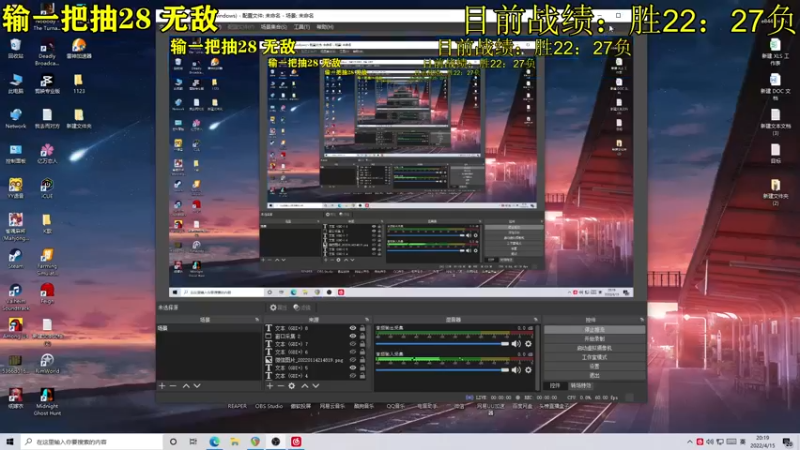800x450 pixels.
Task: Add a new source with the plus icon
Action: click(269, 386)
